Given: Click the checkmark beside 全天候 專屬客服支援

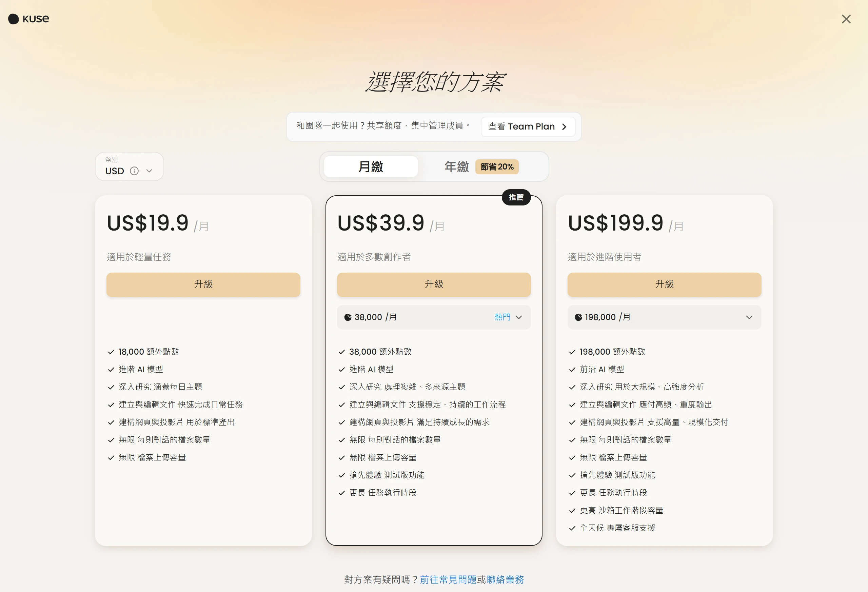Looking at the screenshot, I should point(572,528).
